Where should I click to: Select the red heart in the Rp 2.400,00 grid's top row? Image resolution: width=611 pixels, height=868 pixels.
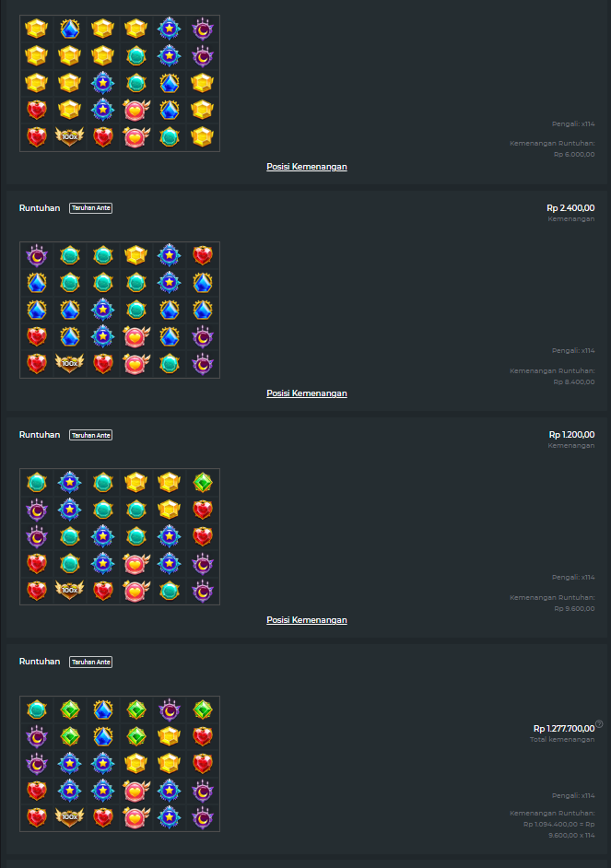[203, 255]
